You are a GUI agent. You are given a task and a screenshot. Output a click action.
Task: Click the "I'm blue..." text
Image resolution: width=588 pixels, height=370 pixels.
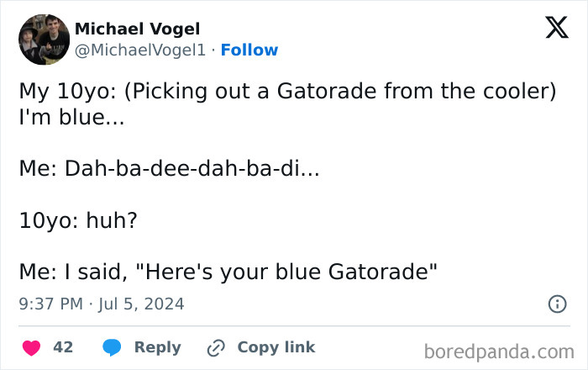(x=71, y=119)
